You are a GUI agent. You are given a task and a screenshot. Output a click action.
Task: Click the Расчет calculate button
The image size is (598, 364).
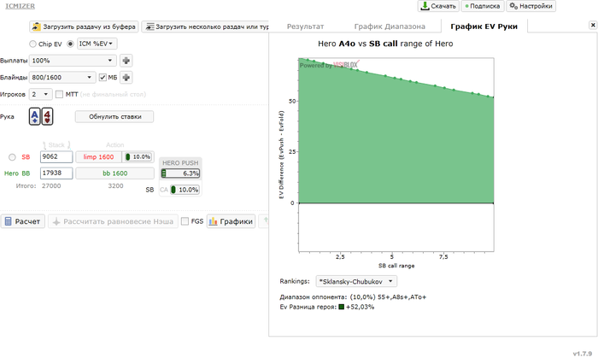[x=23, y=221]
